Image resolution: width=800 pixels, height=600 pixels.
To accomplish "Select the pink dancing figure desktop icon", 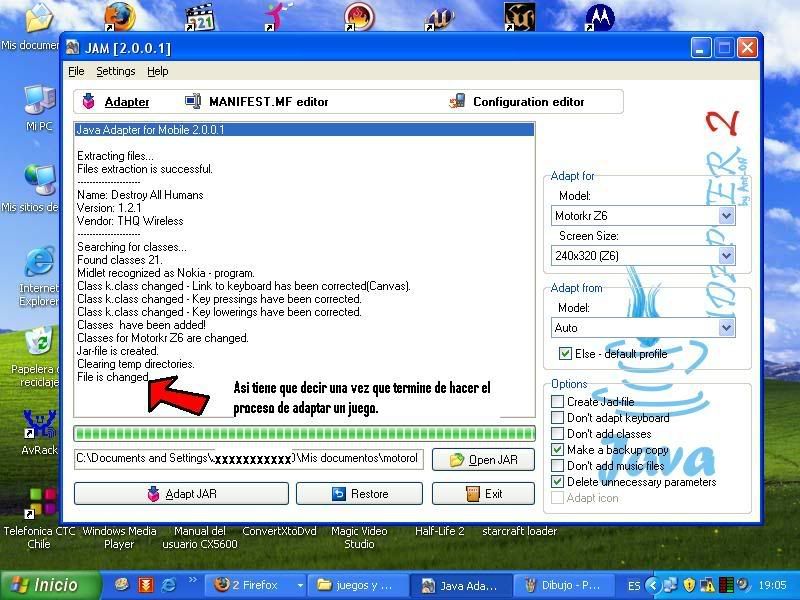I will (x=279, y=16).
